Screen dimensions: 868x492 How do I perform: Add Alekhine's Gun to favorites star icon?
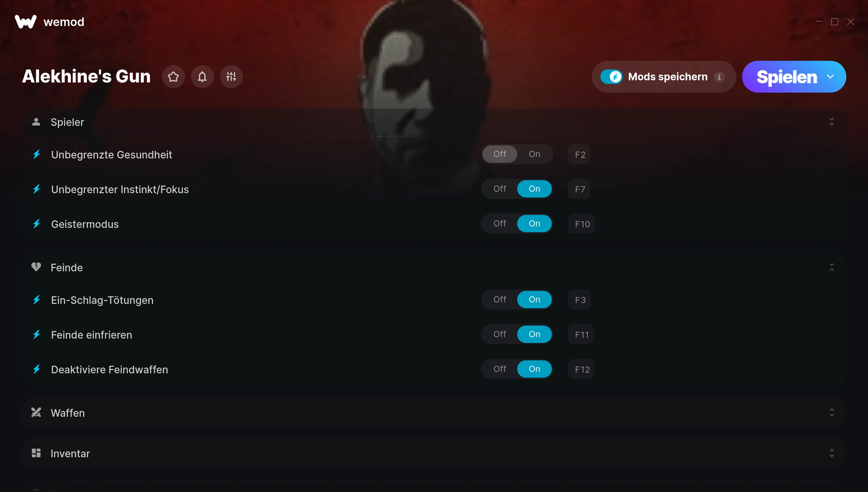[173, 77]
